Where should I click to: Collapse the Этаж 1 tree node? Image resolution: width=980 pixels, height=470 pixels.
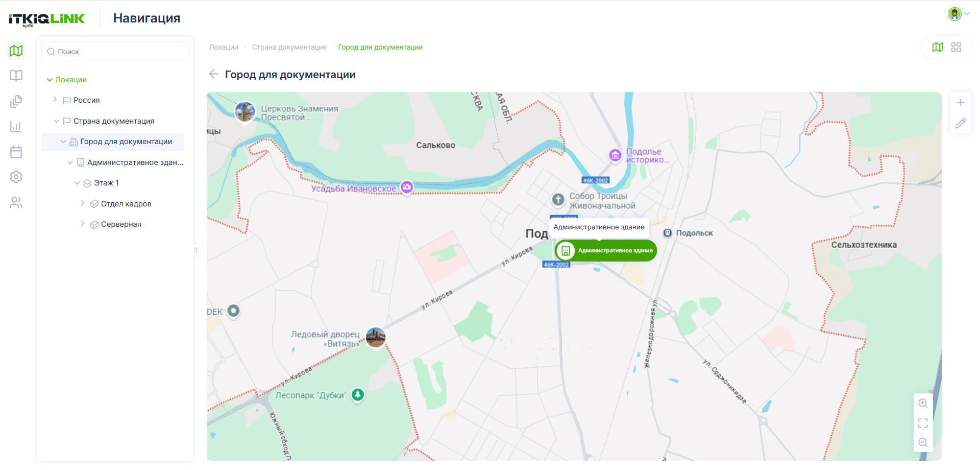click(77, 183)
